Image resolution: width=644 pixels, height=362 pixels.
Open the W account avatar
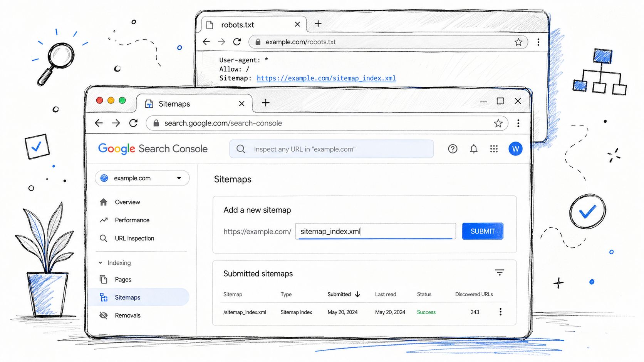(515, 149)
